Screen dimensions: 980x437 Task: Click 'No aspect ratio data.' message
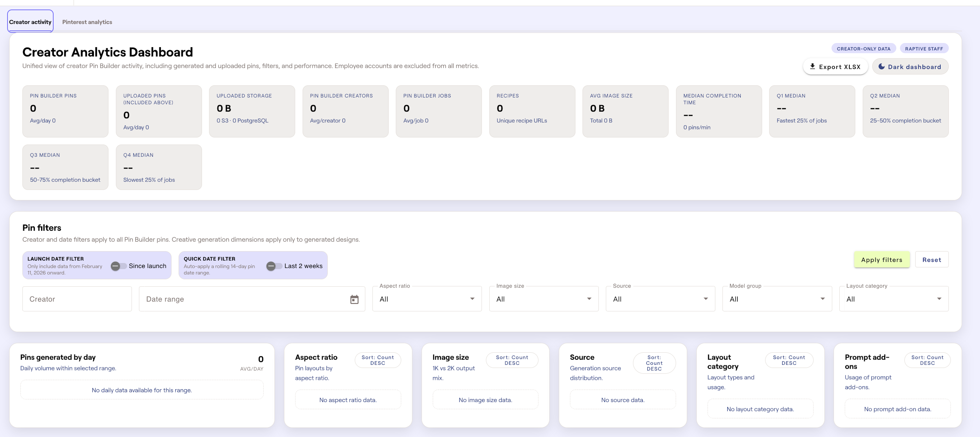click(348, 400)
